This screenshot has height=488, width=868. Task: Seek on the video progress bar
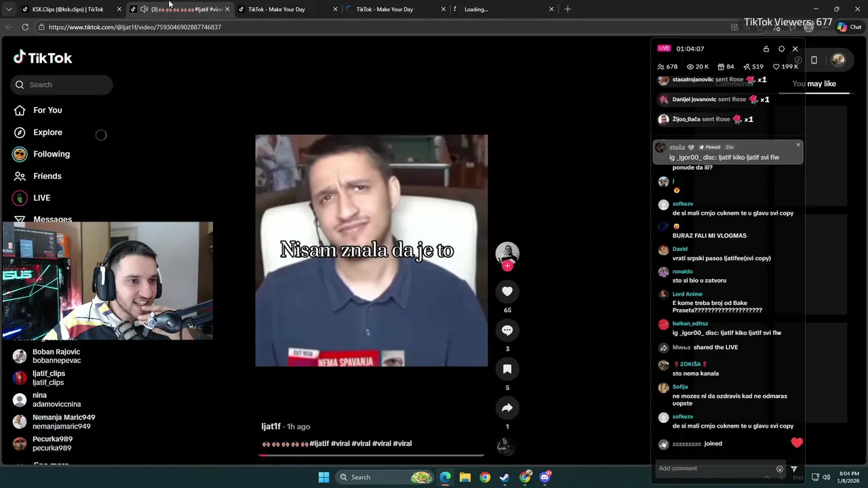pos(371,455)
